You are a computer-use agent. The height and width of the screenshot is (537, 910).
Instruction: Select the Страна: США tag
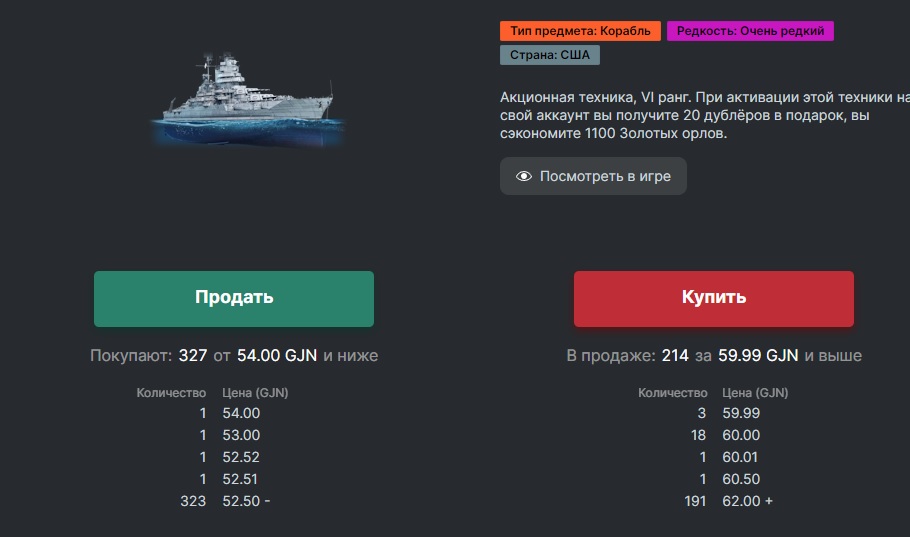point(550,55)
